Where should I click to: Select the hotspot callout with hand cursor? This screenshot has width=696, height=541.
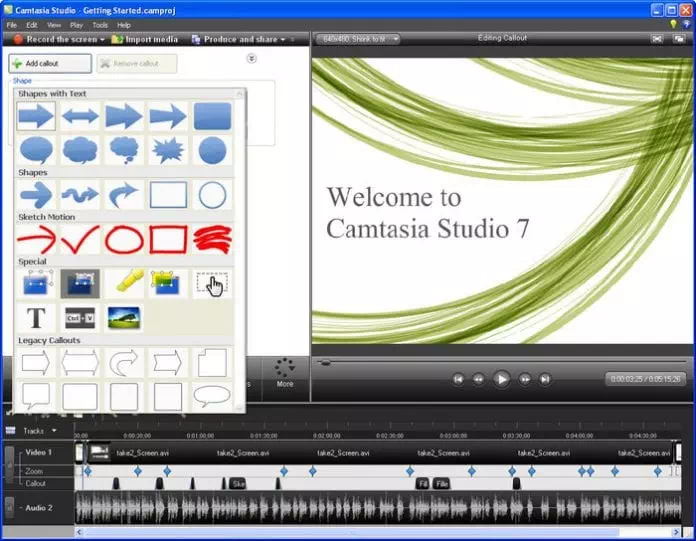click(212, 283)
